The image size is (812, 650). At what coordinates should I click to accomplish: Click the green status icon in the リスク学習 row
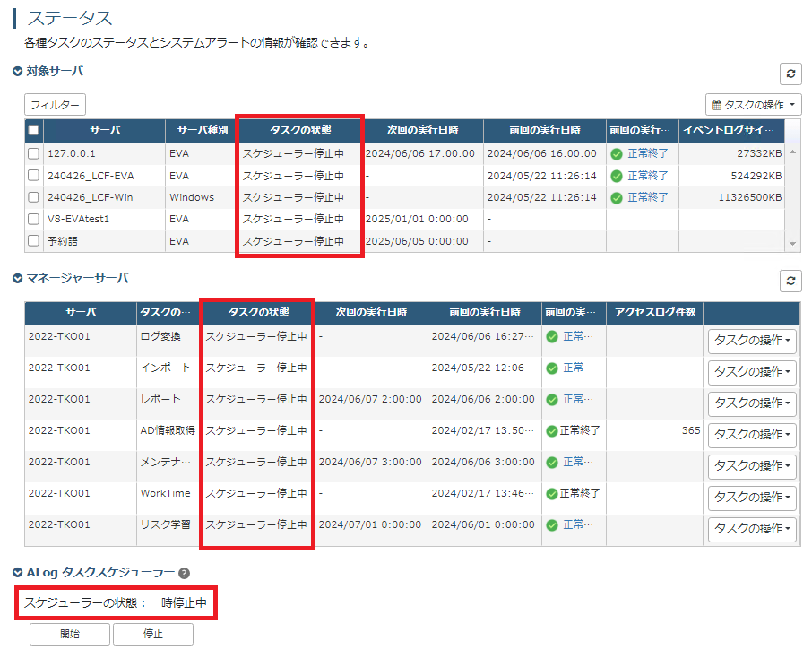pyautogui.click(x=552, y=525)
